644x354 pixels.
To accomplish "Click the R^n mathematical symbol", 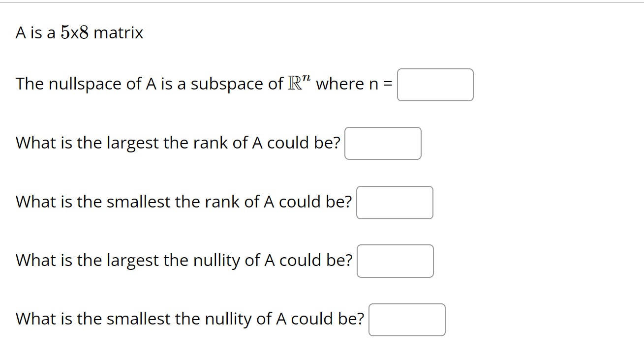I will (x=299, y=83).
